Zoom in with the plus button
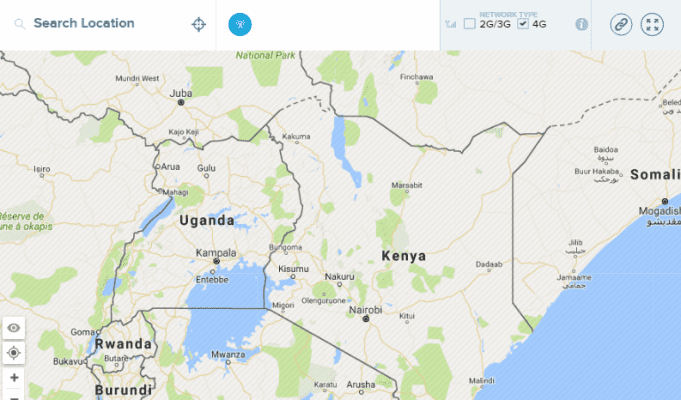The width and height of the screenshot is (681, 400). click(x=14, y=377)
